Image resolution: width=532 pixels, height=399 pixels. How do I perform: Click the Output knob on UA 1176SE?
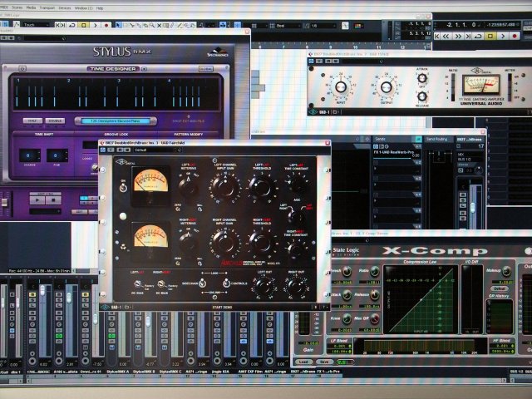click(x=387, y=87)
